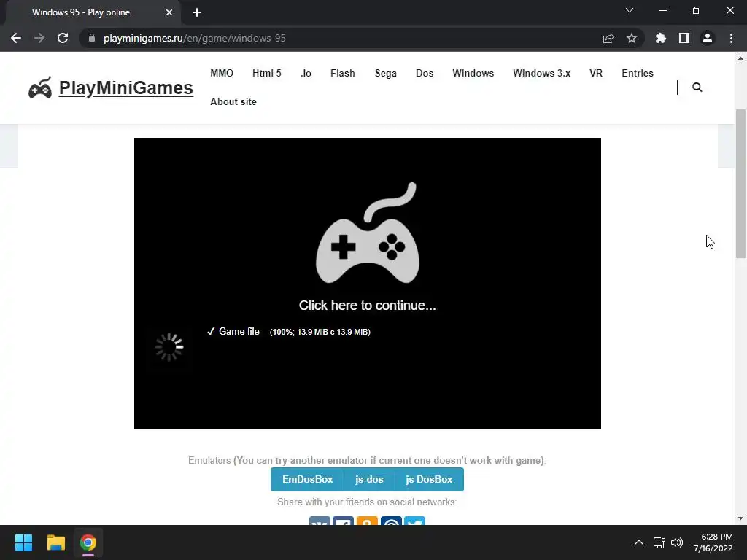Bookmark this page with the star icon

pyautogui.click(x=632, y=38)
